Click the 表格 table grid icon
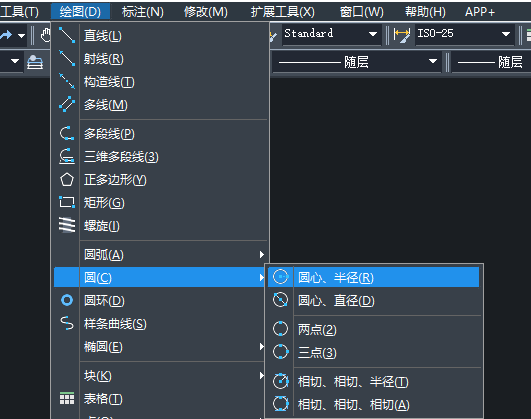This screenshot has width=531, height=419. click(x=67, y=398)
